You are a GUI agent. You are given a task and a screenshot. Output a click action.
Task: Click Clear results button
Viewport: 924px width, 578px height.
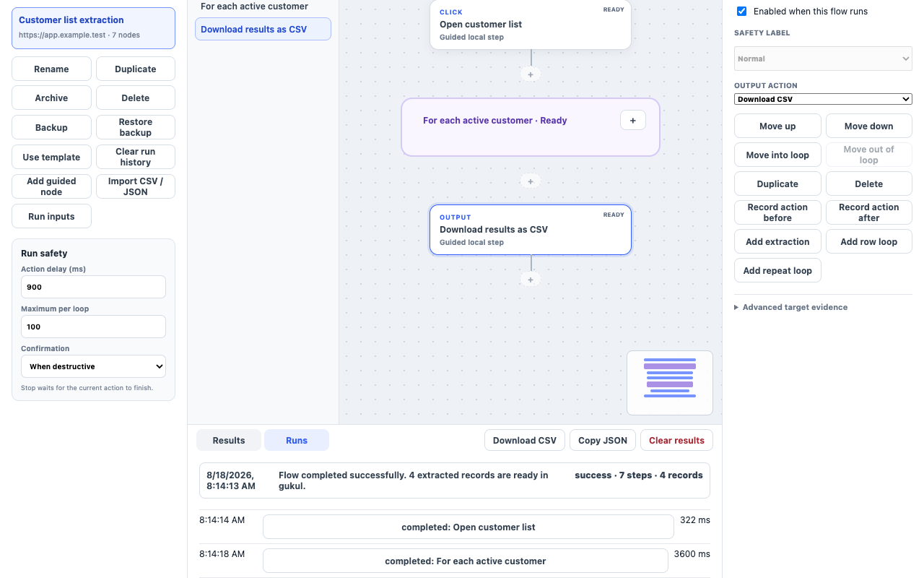(676, 440)
